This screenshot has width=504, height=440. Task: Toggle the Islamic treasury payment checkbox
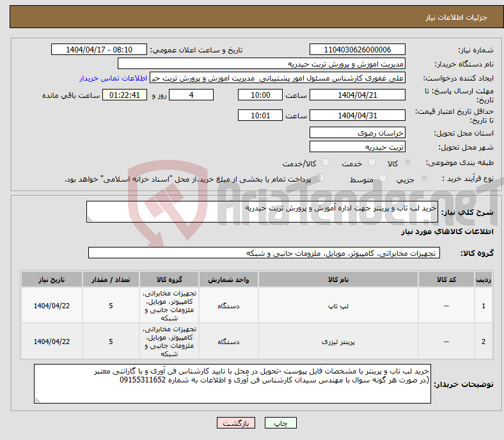(320, 178)
